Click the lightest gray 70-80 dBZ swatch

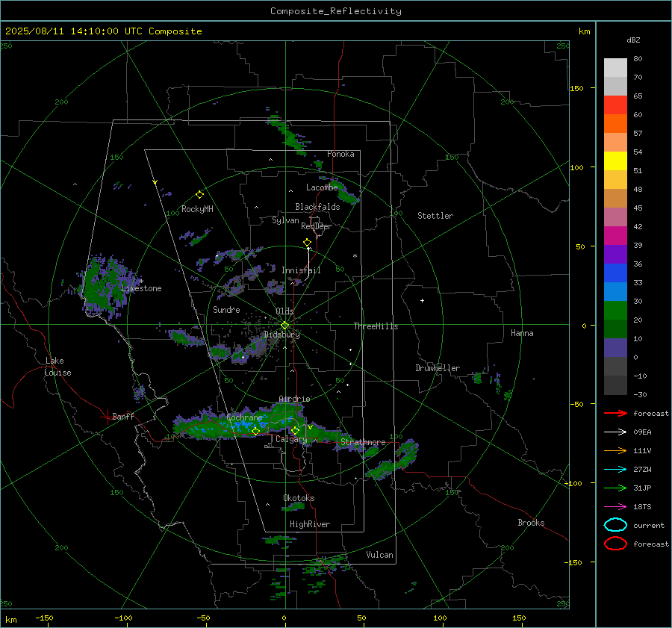tap(615, 68)
